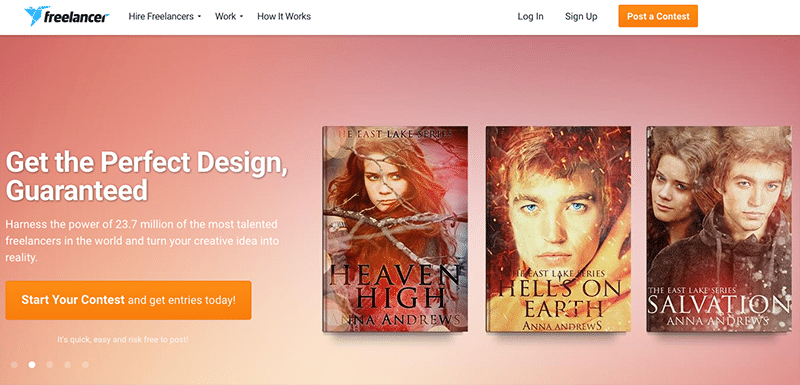Select the active second carousel dot
Image resolution: width=800 pixels, height=385 pixels.
click(x=32, y=365)
